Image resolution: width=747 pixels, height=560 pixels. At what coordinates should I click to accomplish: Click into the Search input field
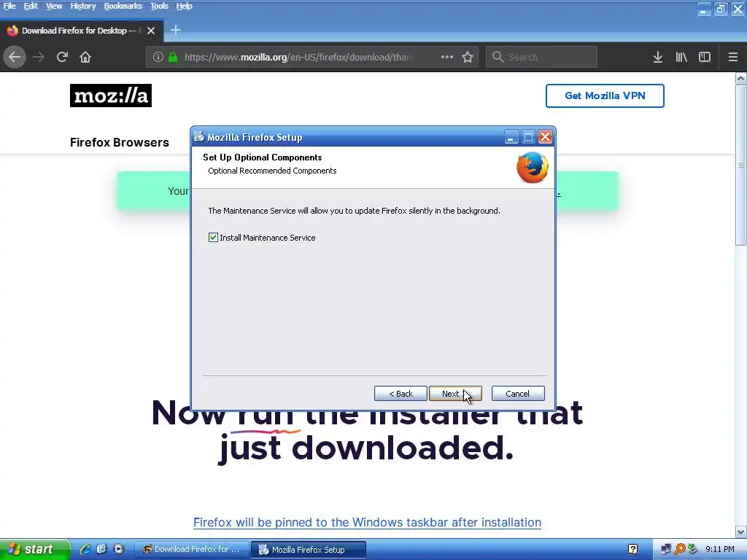point(542,57)
